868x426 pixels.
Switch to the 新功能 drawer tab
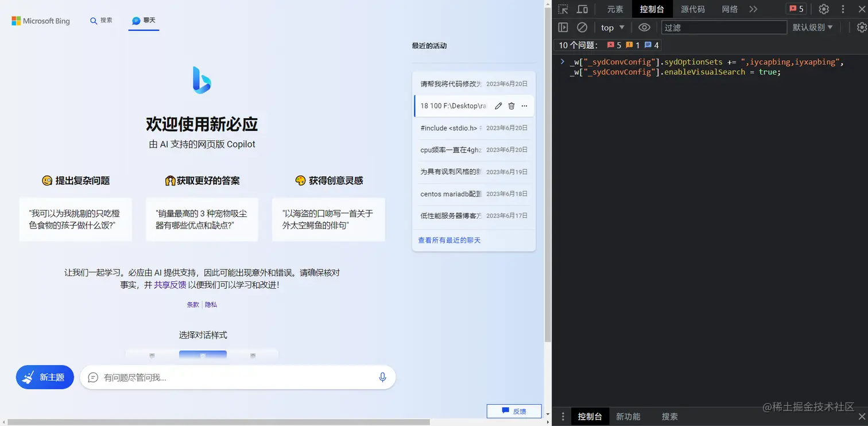(x=628, y=417)
